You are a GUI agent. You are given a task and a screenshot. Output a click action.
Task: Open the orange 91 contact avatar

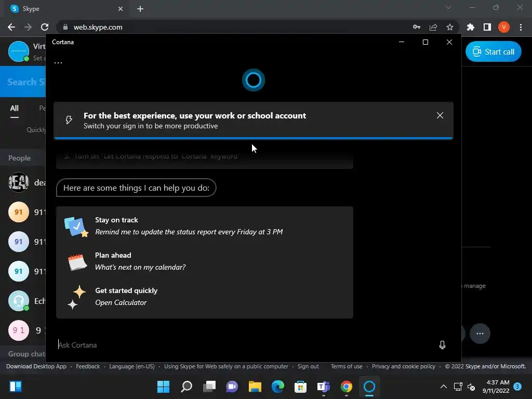[x=19, y=212]
